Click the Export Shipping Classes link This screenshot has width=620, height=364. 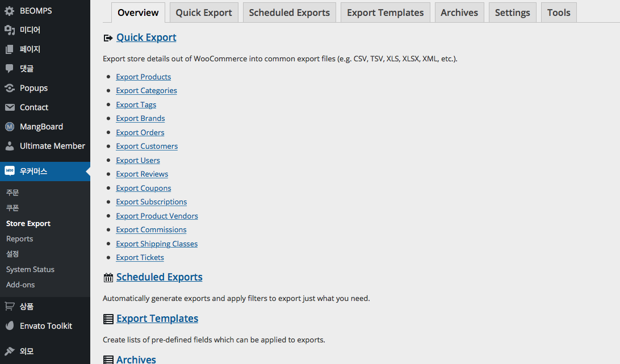click(157, 244)
